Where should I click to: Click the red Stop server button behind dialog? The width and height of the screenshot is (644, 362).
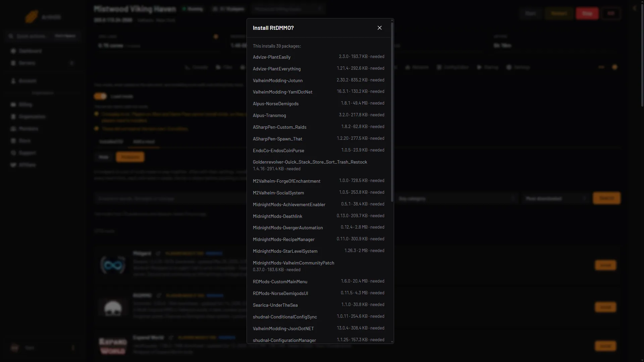587,13
